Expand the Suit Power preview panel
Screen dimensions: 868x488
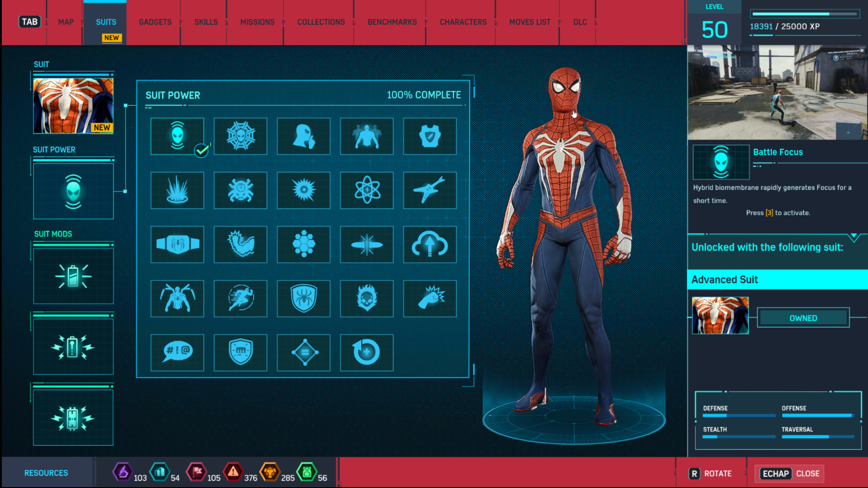pos(73,190)
